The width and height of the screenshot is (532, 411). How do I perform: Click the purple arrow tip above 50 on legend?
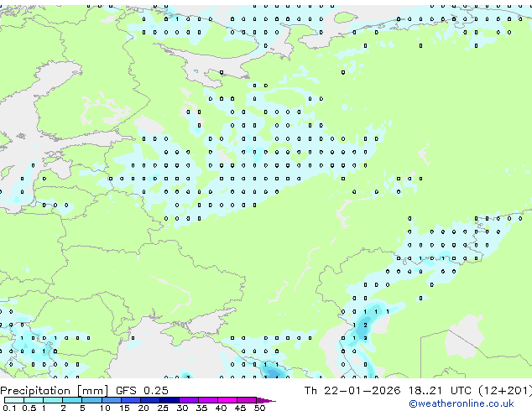click(266, 400)
